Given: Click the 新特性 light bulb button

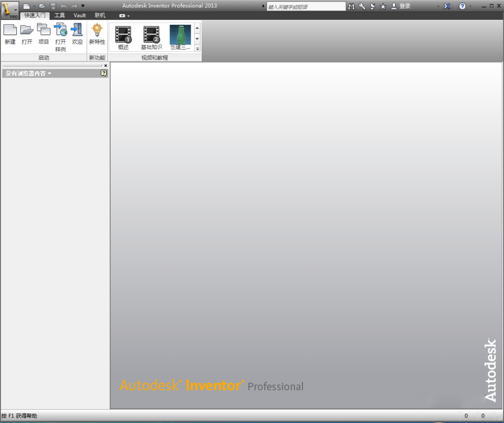Looking at the screenshot, I should [x=97, y=35].
